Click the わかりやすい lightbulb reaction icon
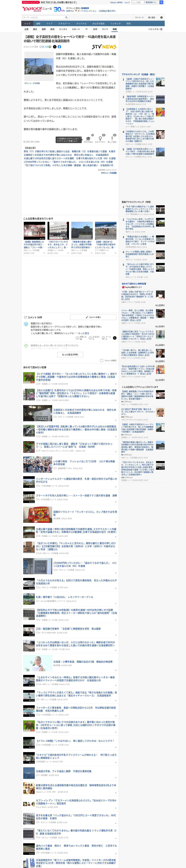 (100, 138)
